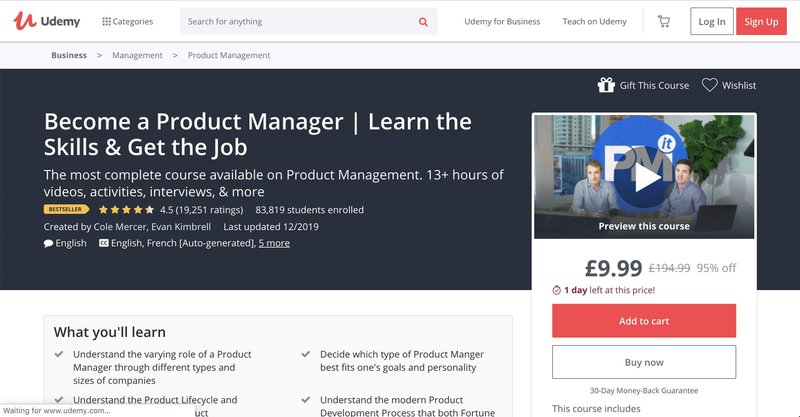The image size is (800, 417).
Task: Open Udemy for Business
Action: [502, 21]
